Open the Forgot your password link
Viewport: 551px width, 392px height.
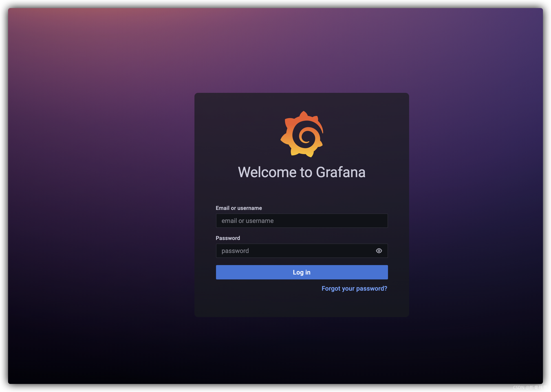pos(354,288)
